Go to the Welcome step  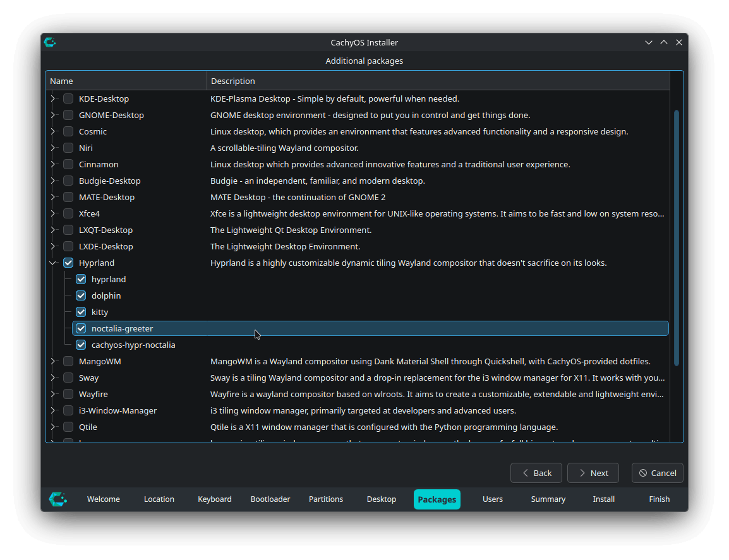tap(103, 499)
